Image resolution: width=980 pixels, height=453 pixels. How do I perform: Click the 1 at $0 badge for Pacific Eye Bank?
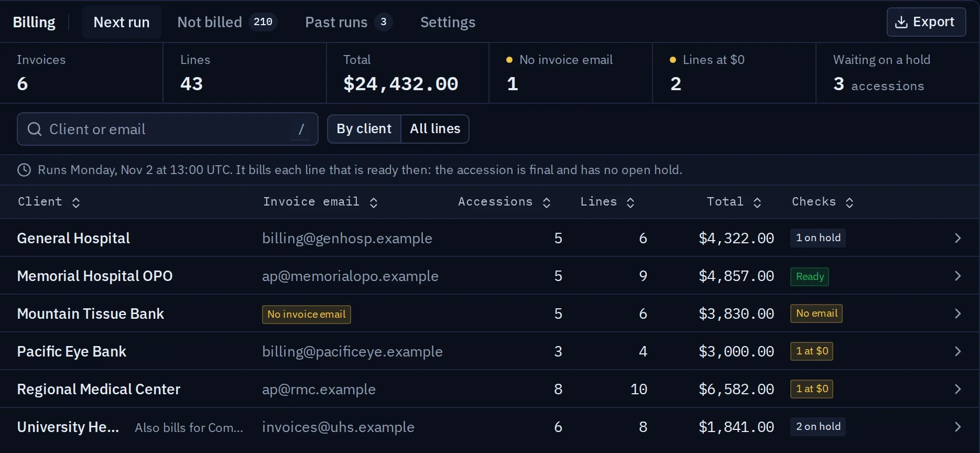point(812,351)
